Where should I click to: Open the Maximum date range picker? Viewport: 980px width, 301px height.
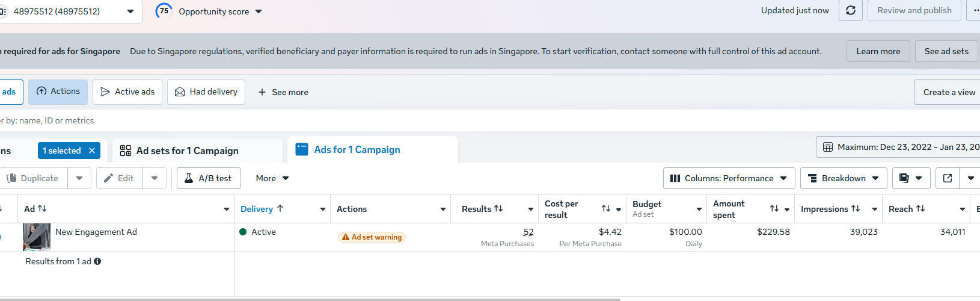899,147
